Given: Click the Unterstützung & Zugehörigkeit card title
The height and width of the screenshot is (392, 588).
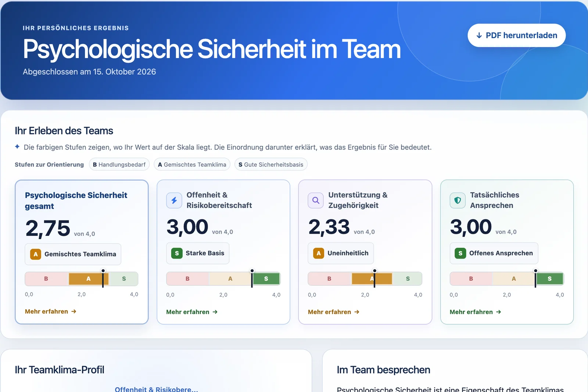Looking at the screenshot, I should tap(358, 200).
